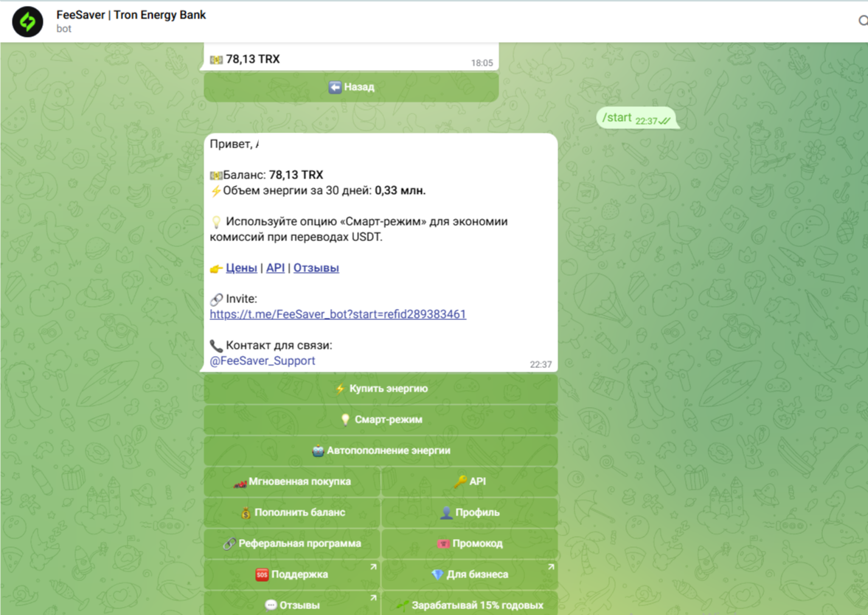The height and width of the screenshot is (615, 868).
Task: Enter a Промокод via its button
Action: 470,543
